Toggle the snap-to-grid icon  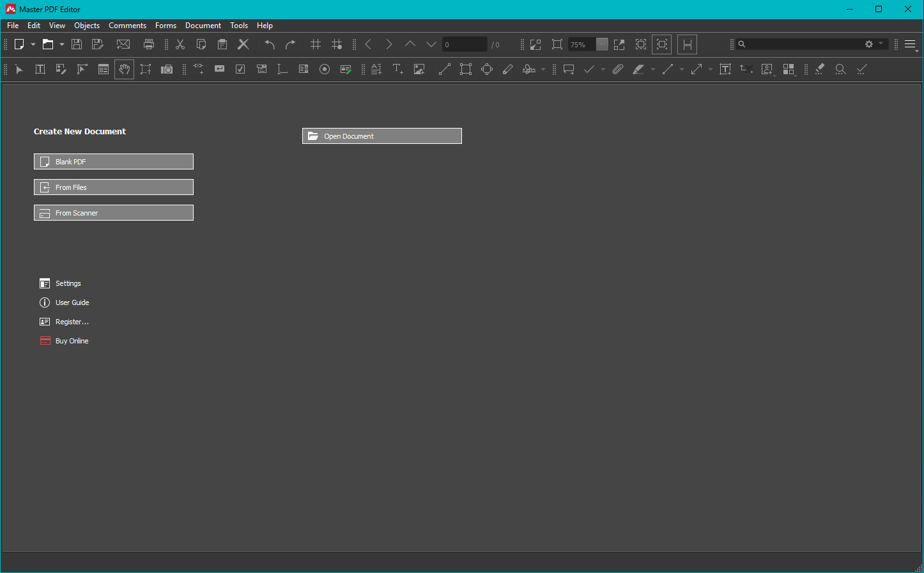337,44
